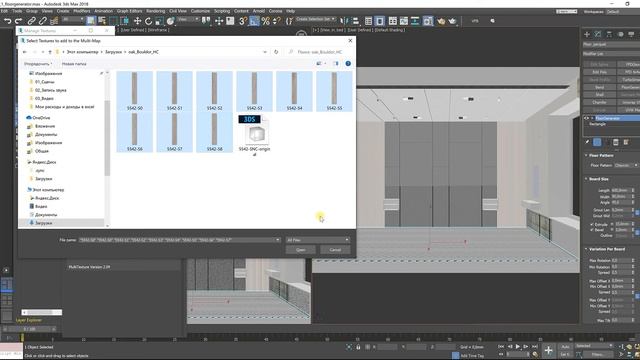Toggle the Bevel checkbox

592,230
